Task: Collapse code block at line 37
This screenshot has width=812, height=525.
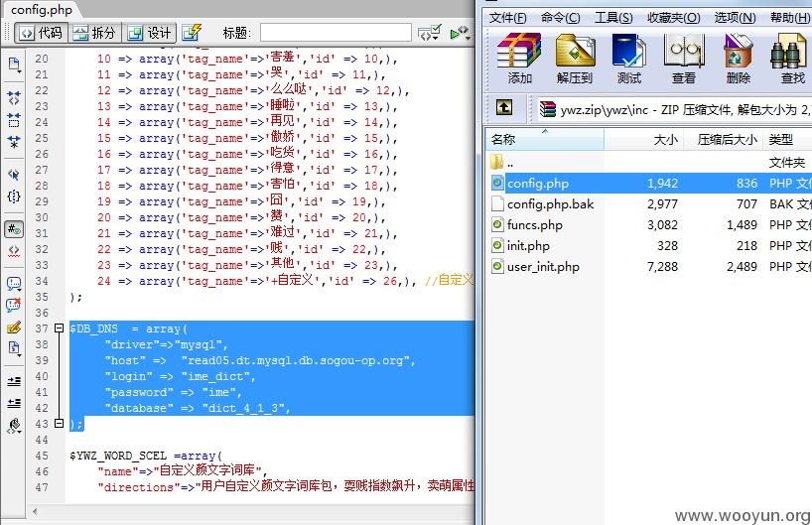Action: (x=59, y=328)
